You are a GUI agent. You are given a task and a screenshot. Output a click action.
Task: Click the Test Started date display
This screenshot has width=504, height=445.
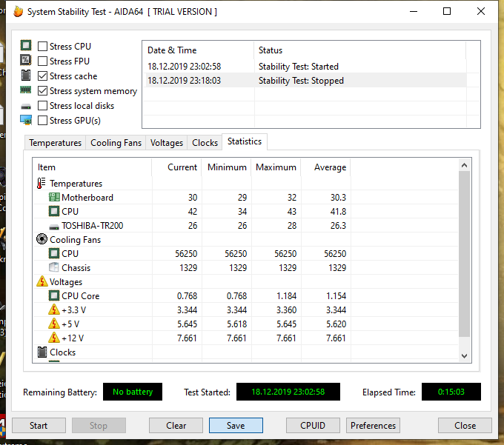[288, 392]
